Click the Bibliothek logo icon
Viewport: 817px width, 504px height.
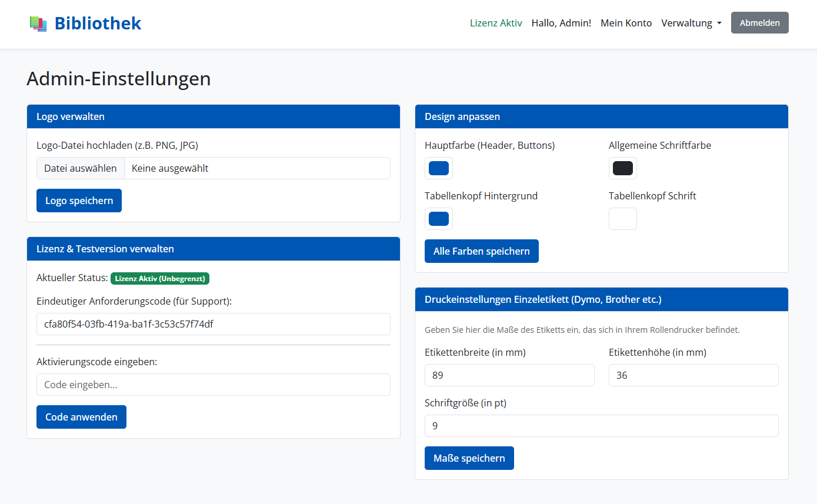click(38, 23)
